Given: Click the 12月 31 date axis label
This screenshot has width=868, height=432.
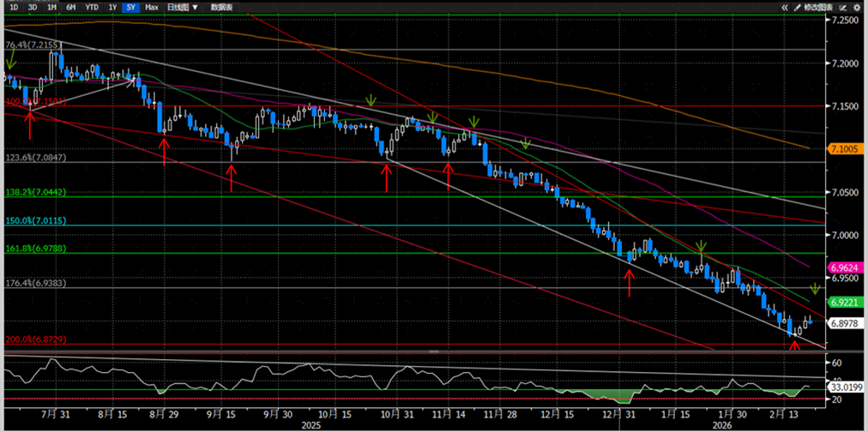Looking at the screenshot, I should tap(619, 413).
